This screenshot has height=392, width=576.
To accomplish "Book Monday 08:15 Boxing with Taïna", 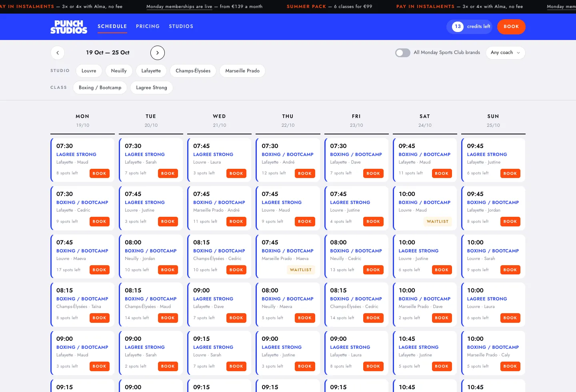I will 100,318.
